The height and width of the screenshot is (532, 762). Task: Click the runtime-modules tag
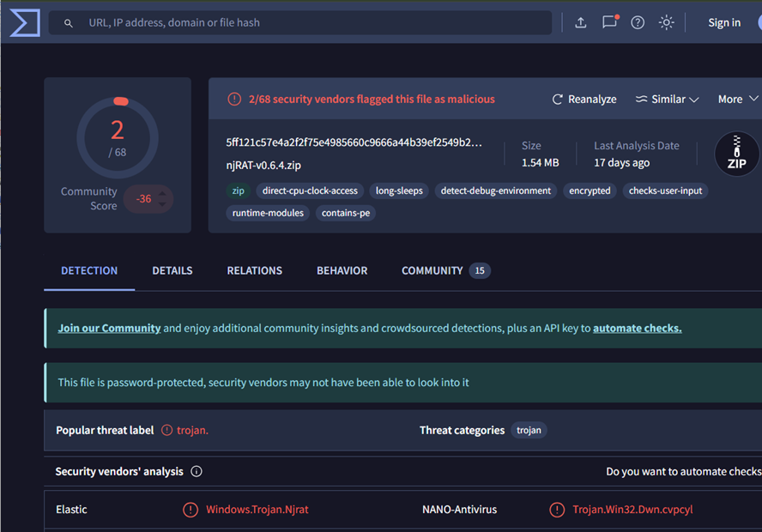coord(268,213)
